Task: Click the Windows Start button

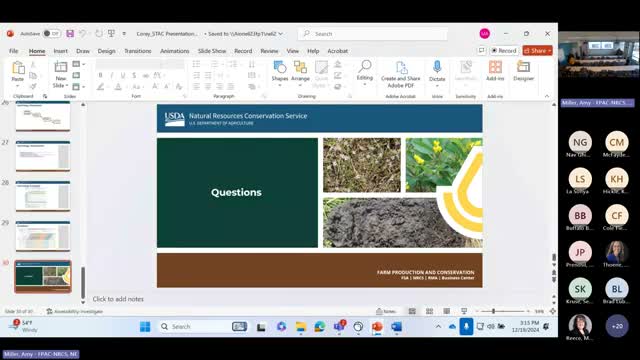Action: [x=145, y=327]
